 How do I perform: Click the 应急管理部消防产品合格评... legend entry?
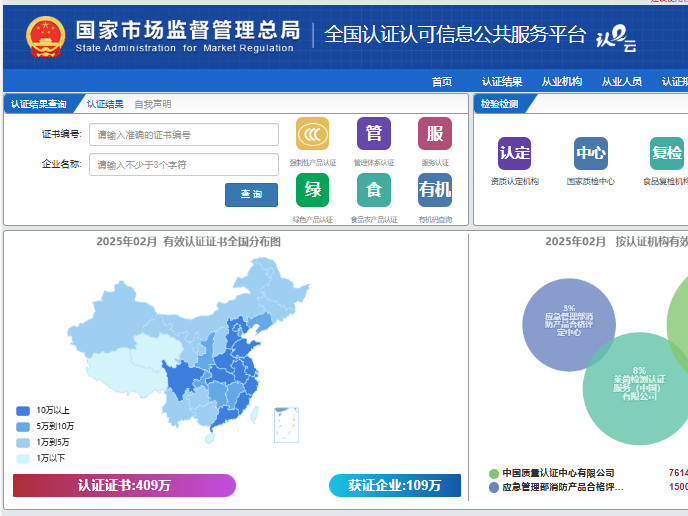556,487
